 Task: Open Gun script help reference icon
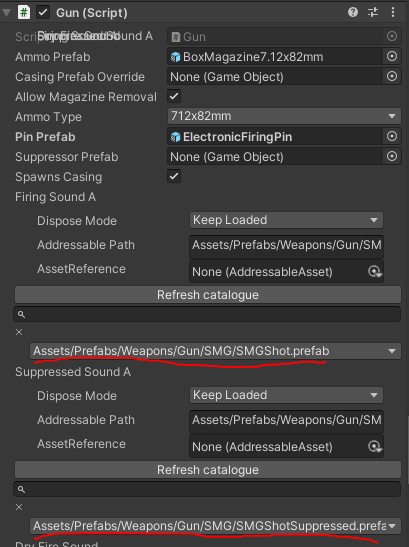[353, 13]
